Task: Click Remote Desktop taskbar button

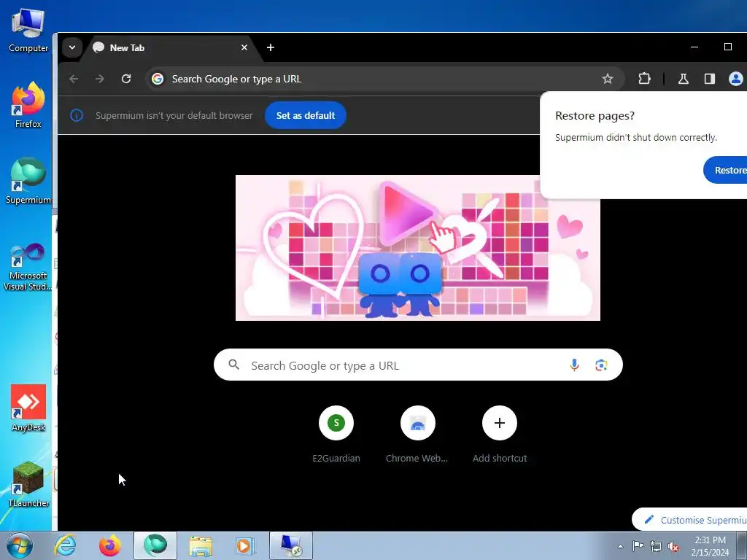Action: tap(291, 545)
